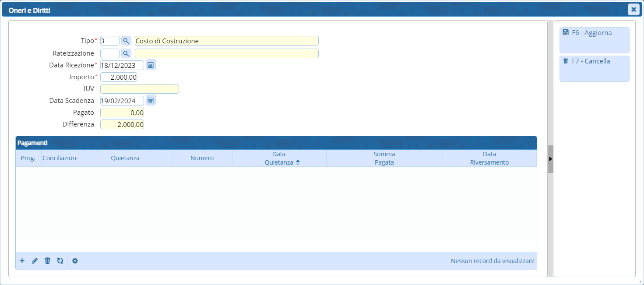Delete payment using the grid trash icon
644x285 pixels.
(48, 261)
